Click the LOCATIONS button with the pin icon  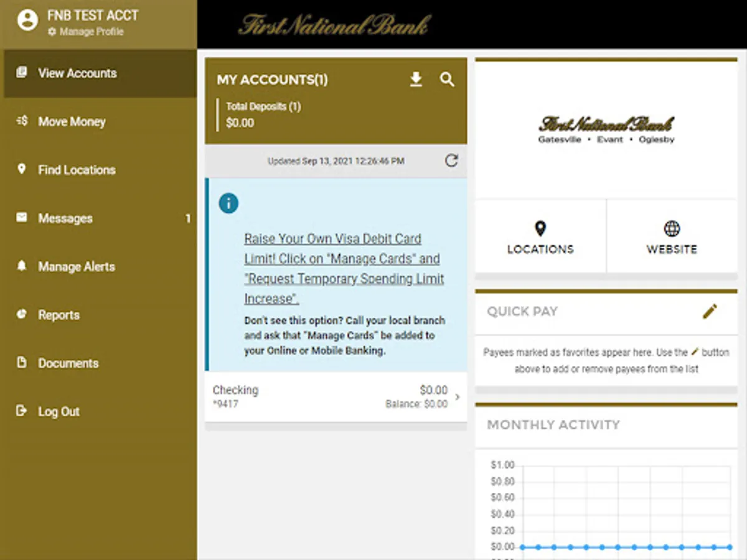click(x=540, y=237)
